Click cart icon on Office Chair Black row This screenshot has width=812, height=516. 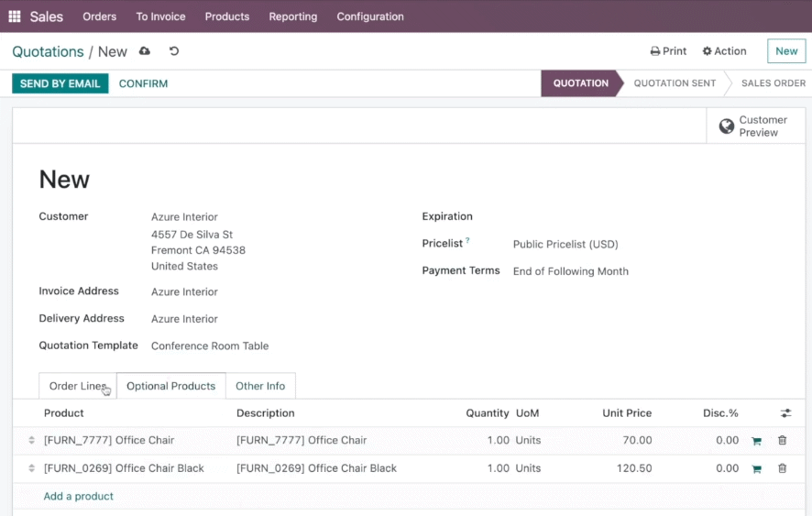(x=757, y=469)
